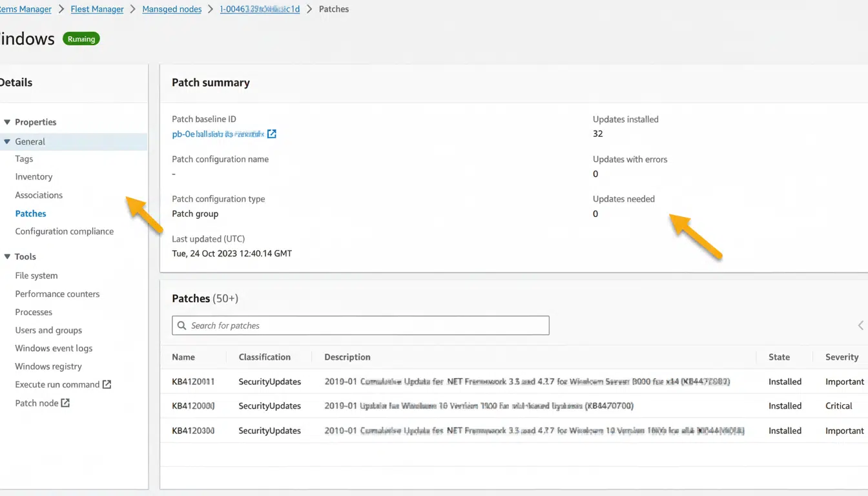Collapse the General tree item
868x496 pixels.
coord(7,141)
